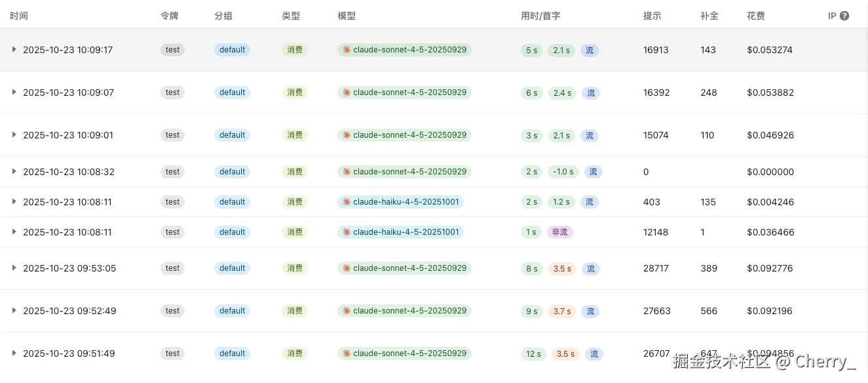The image size is (868, 383).
Task: Click the $0.092776 cost value
Action: pyautogui.click(x=770, y=268)
